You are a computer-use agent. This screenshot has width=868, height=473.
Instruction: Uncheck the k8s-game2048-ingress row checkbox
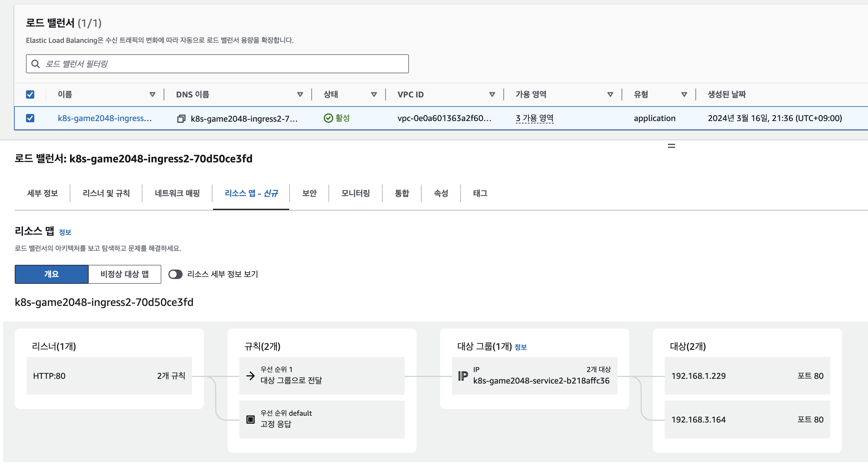pyautogui.click(x=30, y=118)
